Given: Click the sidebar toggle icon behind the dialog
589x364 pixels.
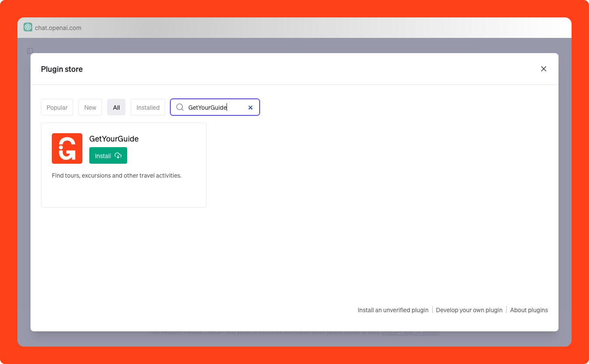Looking at the screenshot, I should coord(30,51).
